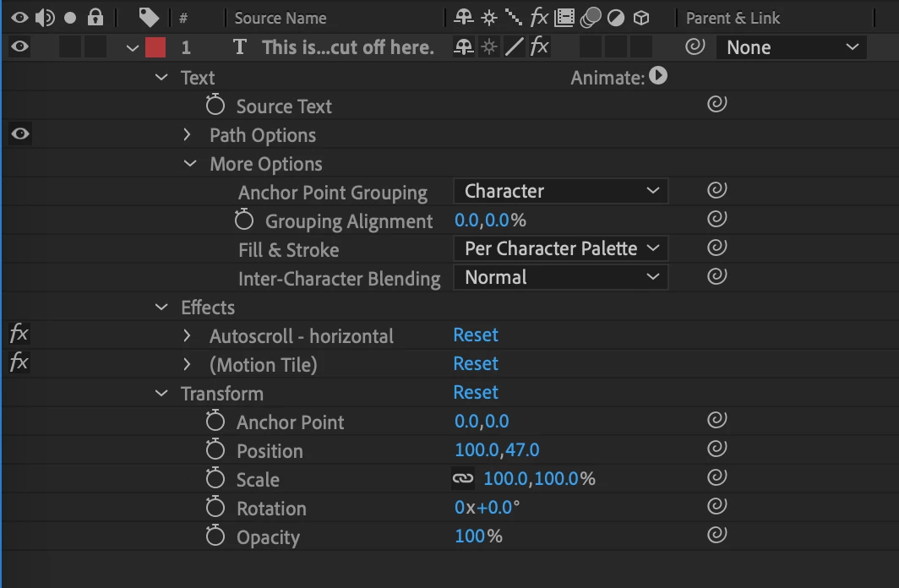Click the Parent & Link column header
899x588 pixels.
(733, 18)
